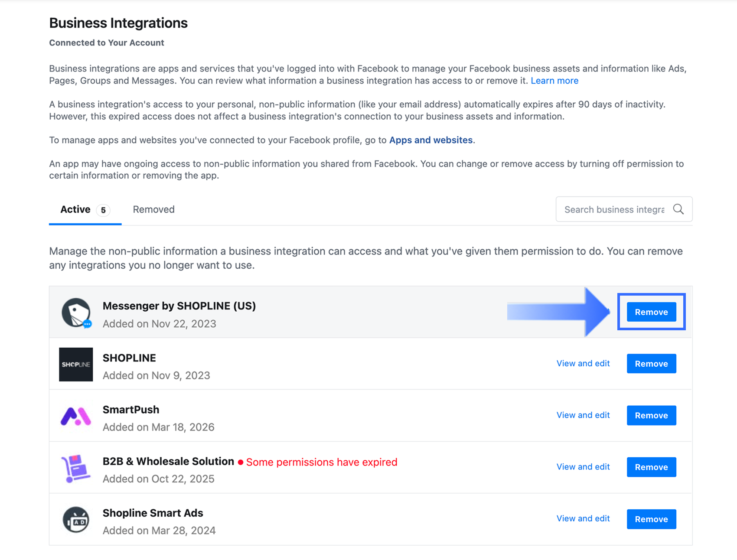Remove the SHOPLINE integration
Screen dimensions: 737x560
tap(651, 364)
